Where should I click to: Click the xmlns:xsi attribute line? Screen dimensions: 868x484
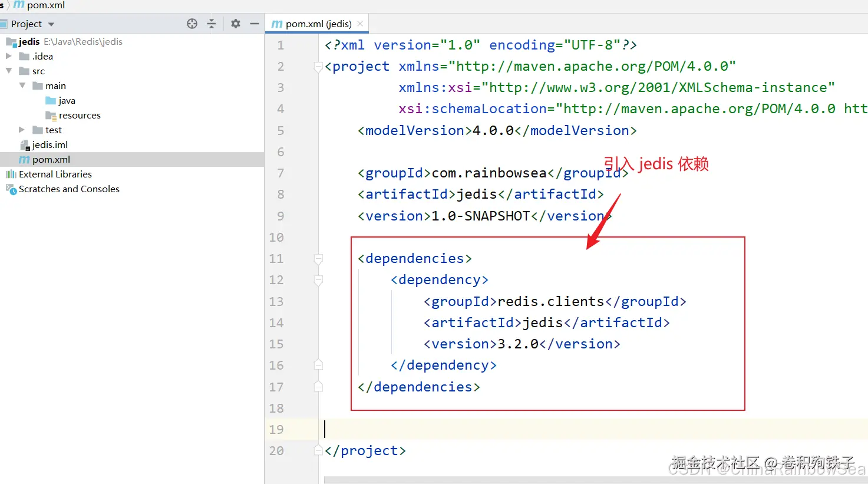[x=616, y=87]
